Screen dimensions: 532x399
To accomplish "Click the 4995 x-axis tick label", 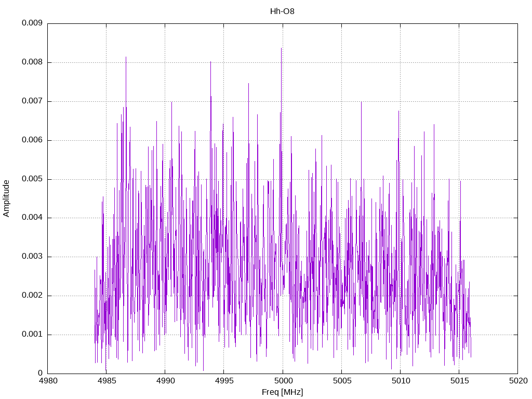I will coord(224,381).
